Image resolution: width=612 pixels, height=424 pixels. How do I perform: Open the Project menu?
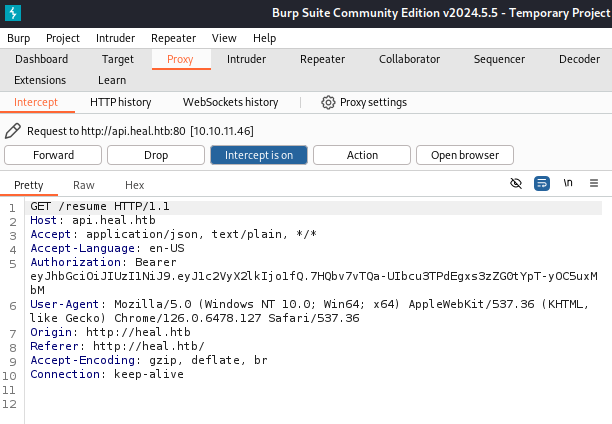(63, 38)
